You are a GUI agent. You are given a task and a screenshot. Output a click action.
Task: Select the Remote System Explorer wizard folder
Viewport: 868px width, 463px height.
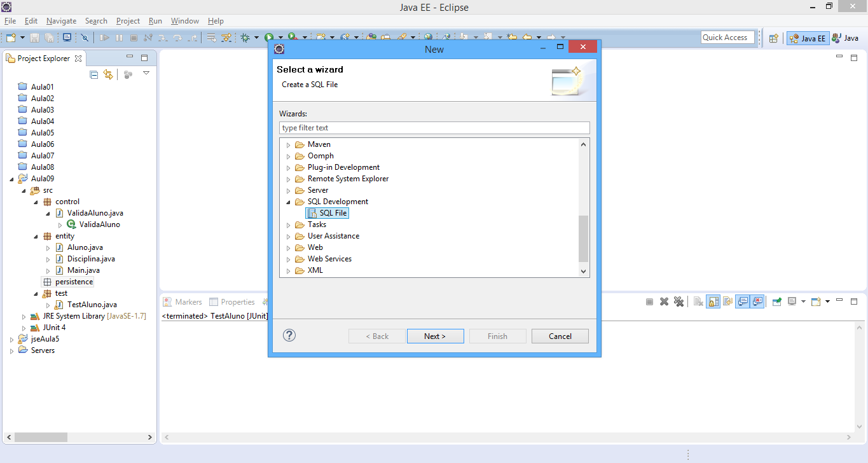341,179
